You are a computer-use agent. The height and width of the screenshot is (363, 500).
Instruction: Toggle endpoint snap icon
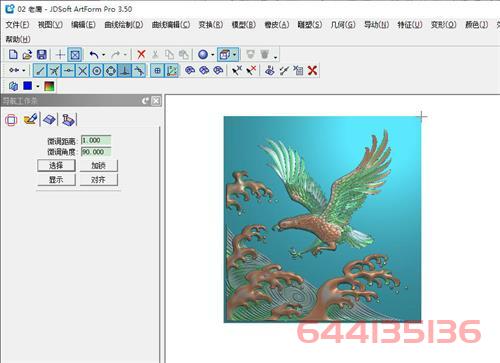(x=40, y=71)
